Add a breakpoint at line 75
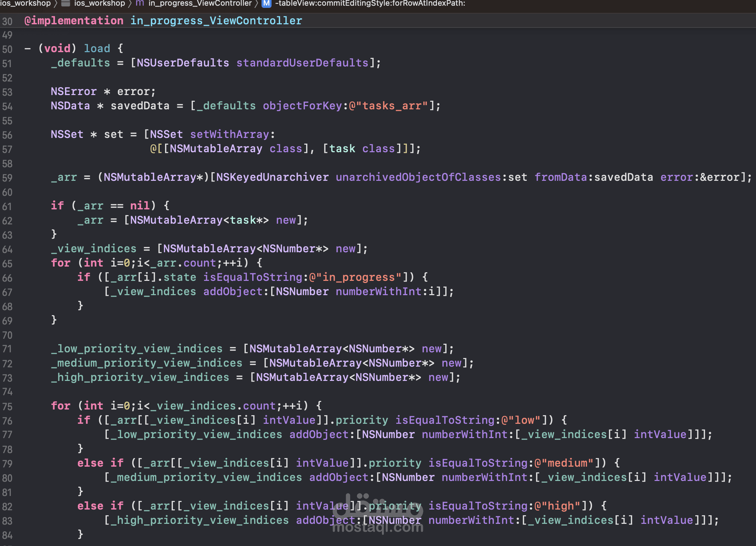The height and width of the screenshot is (546, 756). [x=8, y=406]
